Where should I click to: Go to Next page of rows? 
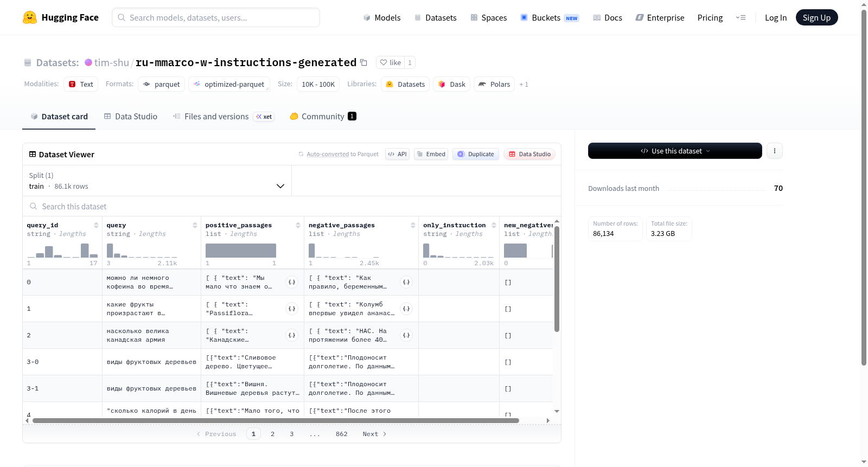[x=374, y=434]
